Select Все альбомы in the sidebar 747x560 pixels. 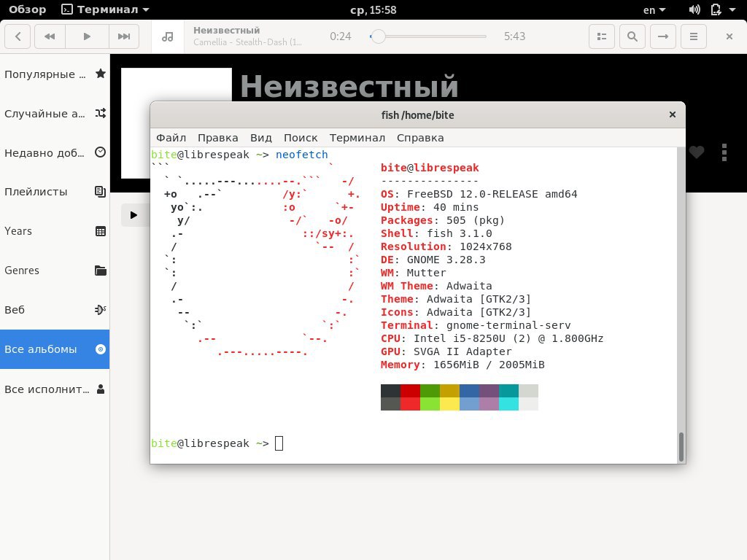pos(55,349)
